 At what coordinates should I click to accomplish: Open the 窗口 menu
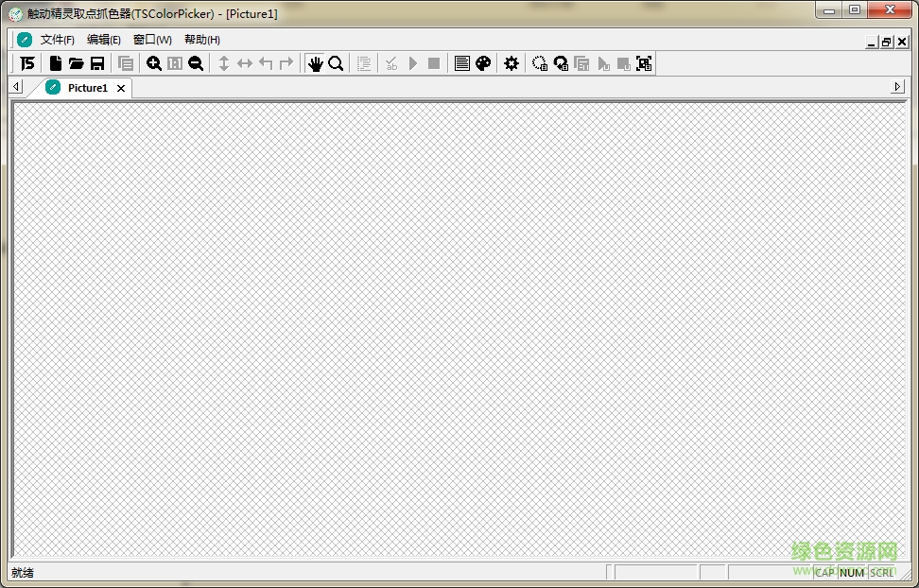pyautogui.click(x=151, y=40)
